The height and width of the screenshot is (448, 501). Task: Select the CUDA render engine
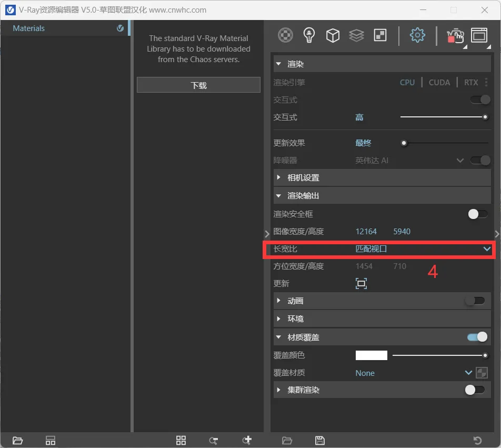click(x=439, y=83)
